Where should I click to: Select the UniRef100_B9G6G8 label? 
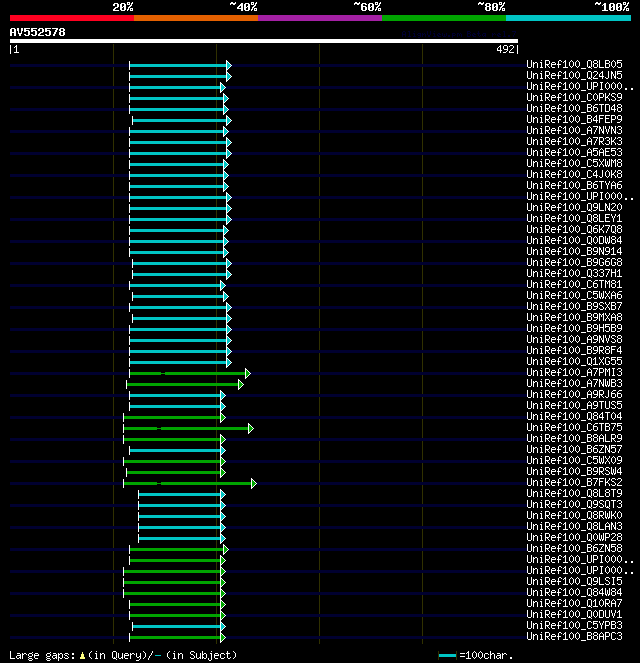[x=574, y=262]
